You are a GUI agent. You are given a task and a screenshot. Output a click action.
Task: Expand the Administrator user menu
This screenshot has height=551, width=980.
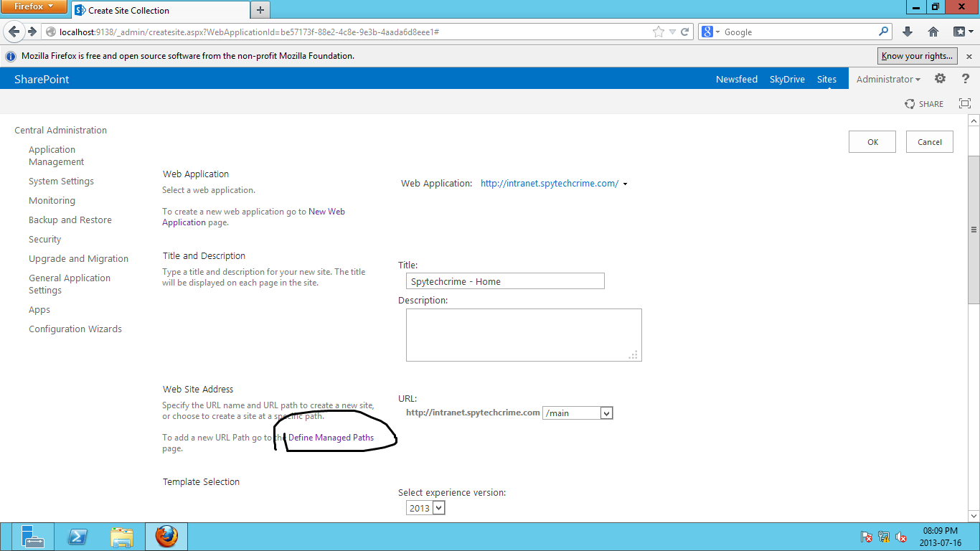(x=888, y=80)
